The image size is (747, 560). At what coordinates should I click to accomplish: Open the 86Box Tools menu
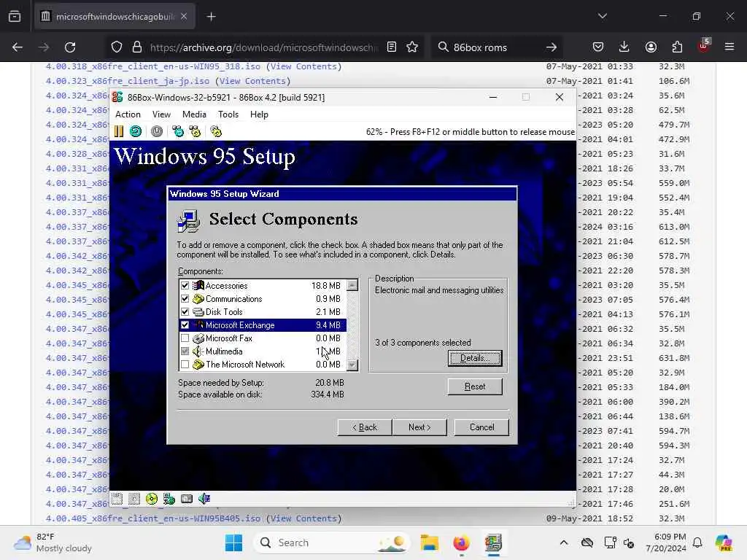228,114
